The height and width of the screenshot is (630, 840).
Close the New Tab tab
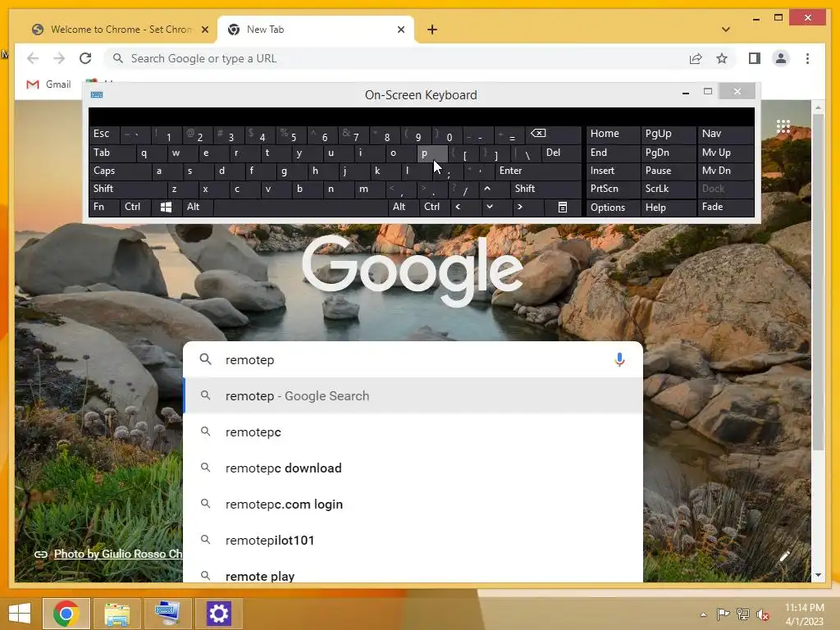(x=400, y=30)
